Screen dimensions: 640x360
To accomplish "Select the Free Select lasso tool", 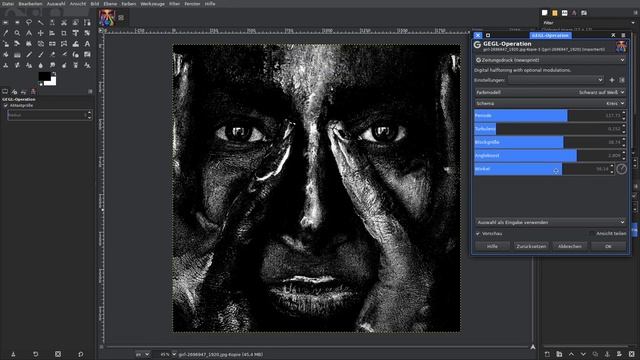I will [x=29, y=22].
